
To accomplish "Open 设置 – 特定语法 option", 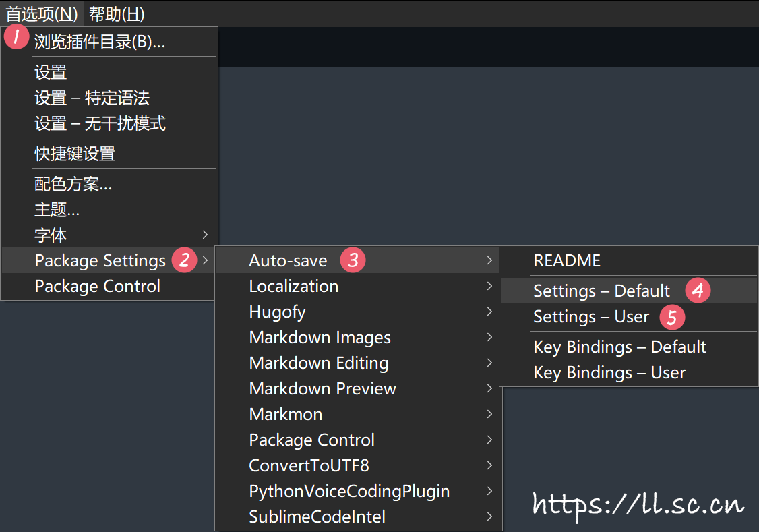I will [x=92, y=98].
